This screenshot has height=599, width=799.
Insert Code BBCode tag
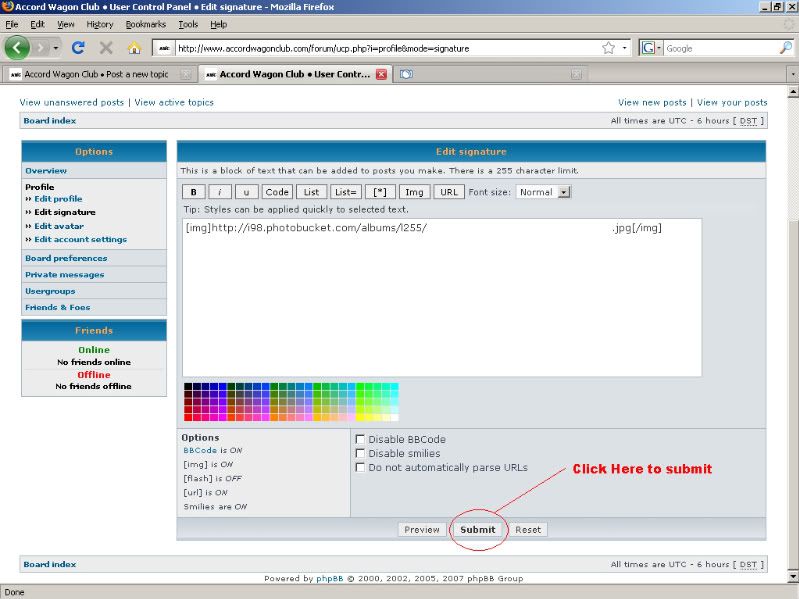tap(277, 192)
